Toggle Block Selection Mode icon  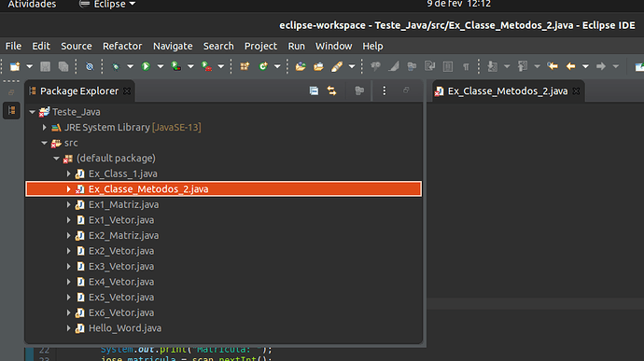coord(448,66)
